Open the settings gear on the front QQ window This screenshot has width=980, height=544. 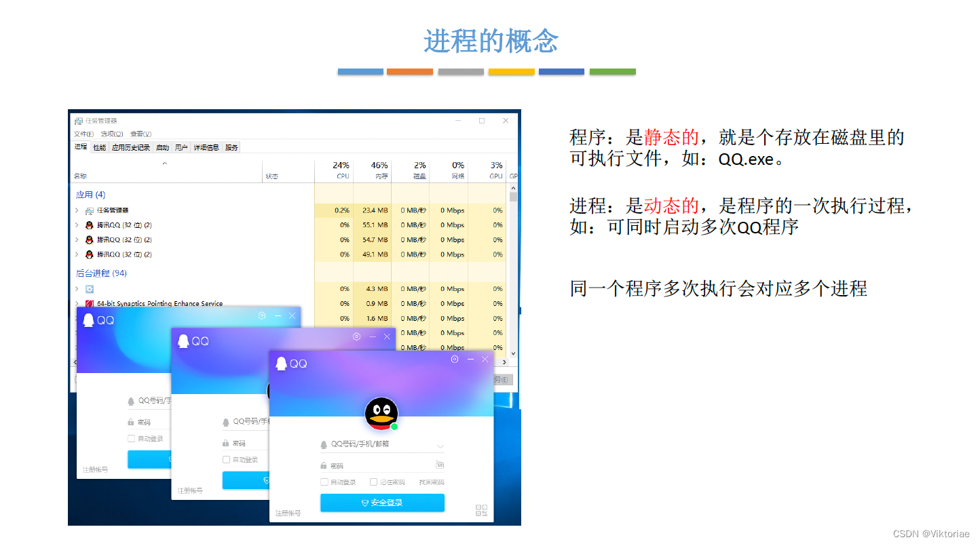455,360
